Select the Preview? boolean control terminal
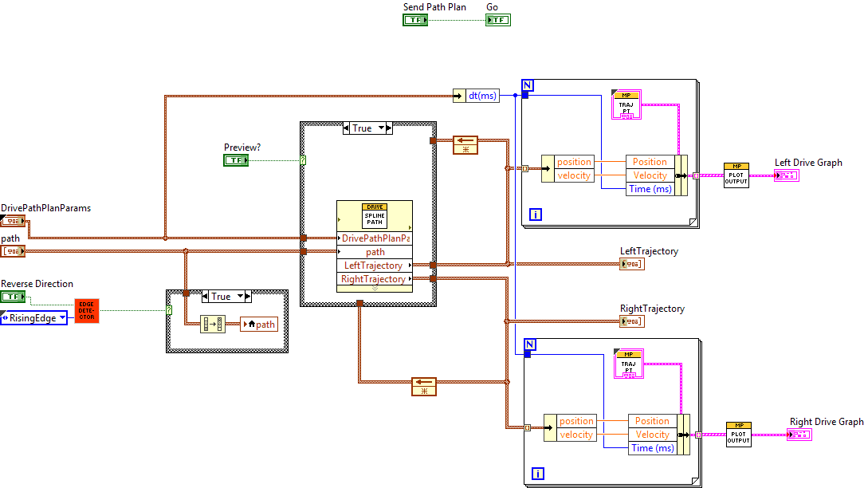Viewport: 868px width, 488px height. click(x=235, y=160)
